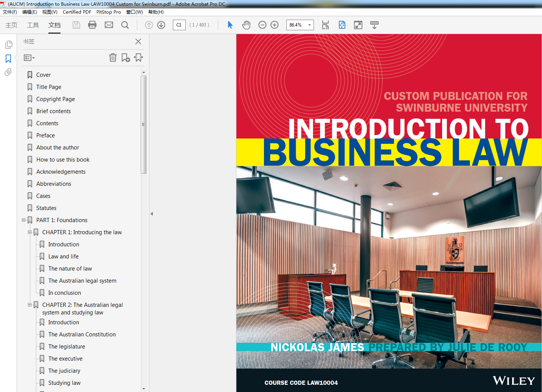Switch to the 工具 tab

[33, 25]
